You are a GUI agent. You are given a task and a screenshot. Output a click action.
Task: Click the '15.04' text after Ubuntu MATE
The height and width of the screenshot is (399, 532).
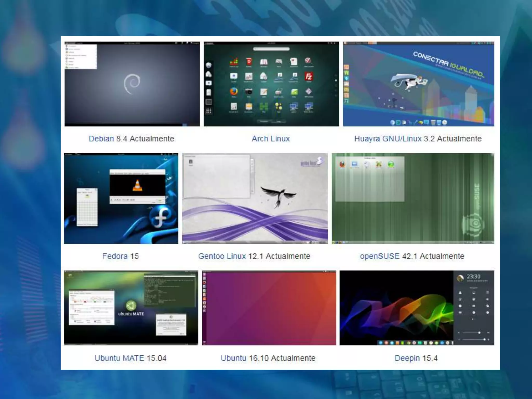[x=156, y=358]
